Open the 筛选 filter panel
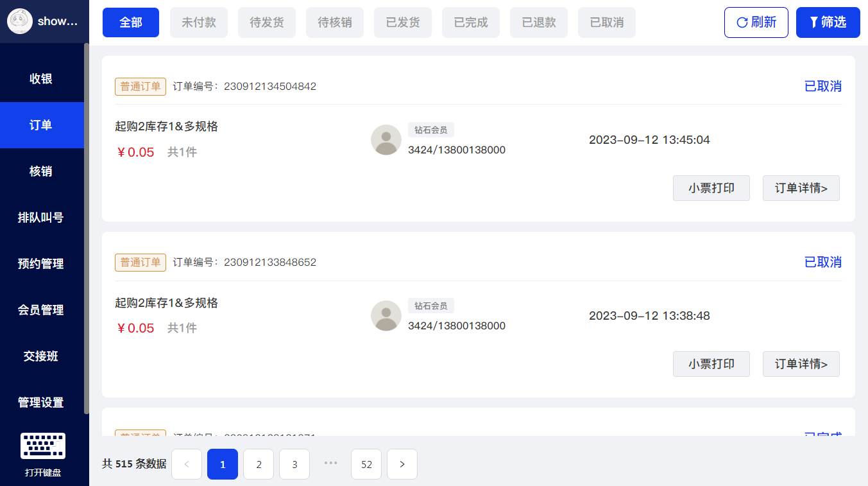The image size is (868, 486). coord(828,22)
